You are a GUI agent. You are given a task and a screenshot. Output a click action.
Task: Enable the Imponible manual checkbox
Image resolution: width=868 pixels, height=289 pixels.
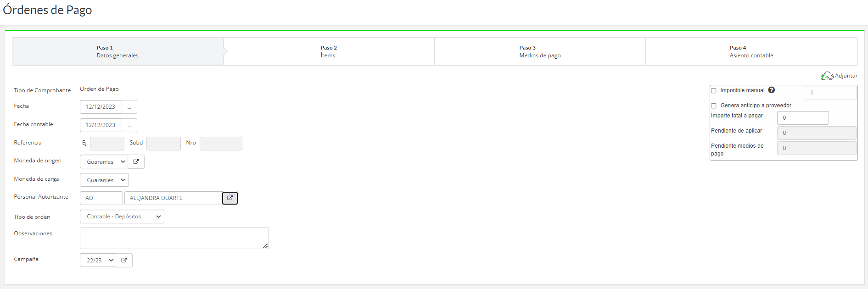point(714,91)
